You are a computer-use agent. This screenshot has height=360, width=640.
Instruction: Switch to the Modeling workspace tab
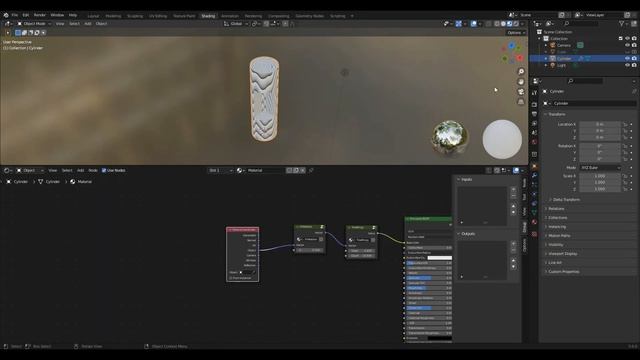point(113,16)
